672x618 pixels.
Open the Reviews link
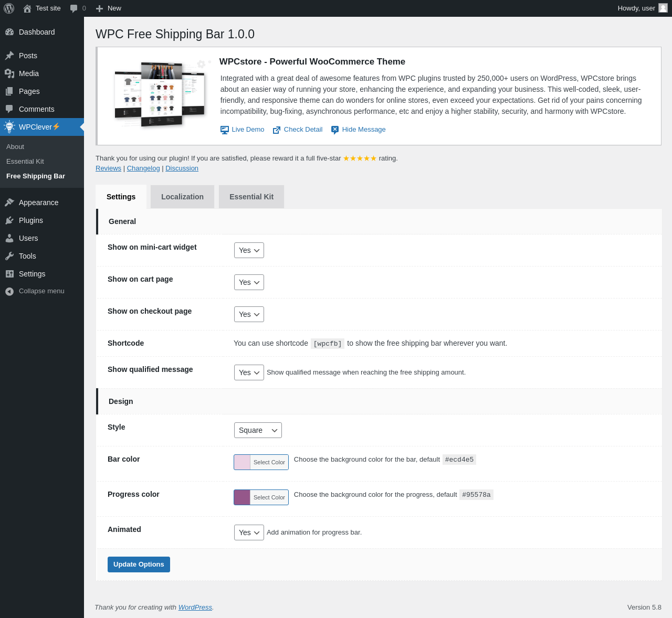click(x=108, y=168)
